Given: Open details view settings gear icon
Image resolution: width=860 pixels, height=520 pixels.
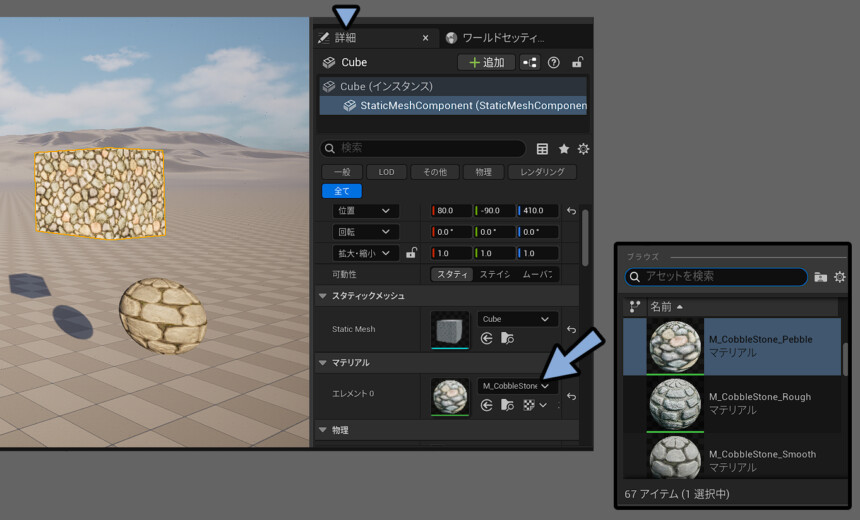Looking at the screenshot, I should point(583,149).
